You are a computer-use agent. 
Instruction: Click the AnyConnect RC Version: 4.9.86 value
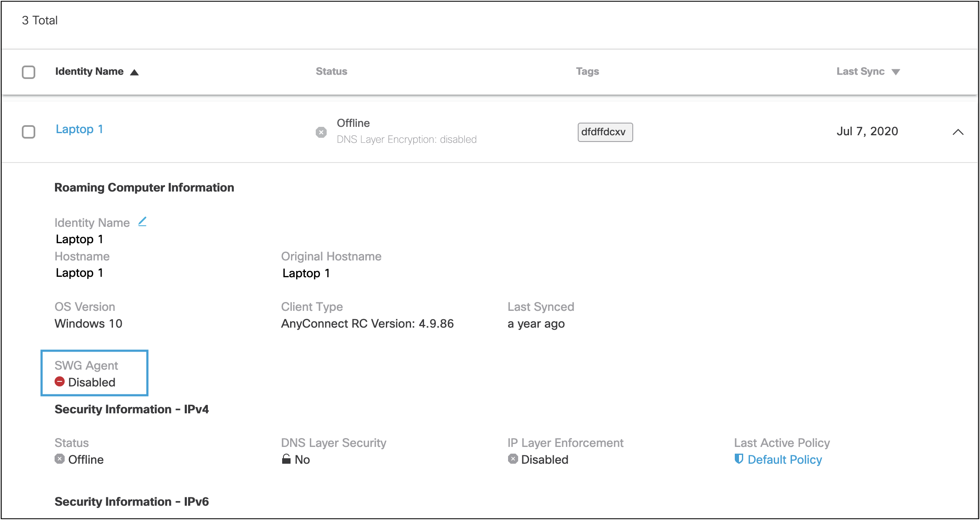(x=367, y=323)
